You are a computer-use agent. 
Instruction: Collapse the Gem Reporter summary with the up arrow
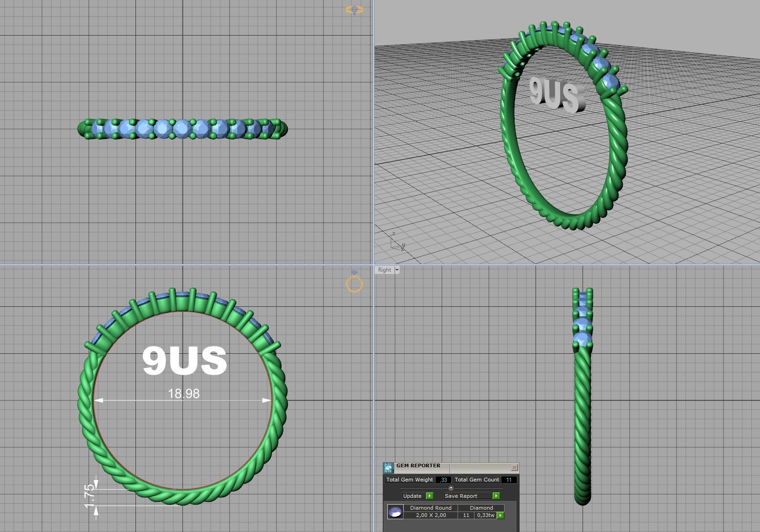(451, 488)
